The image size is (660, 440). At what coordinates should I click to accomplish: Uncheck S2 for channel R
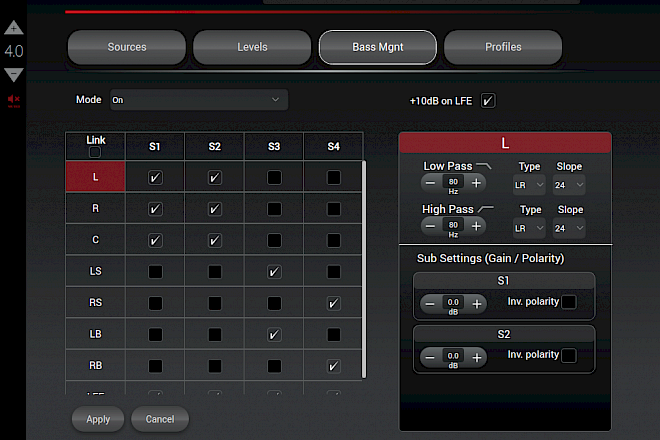pos(215,209)
